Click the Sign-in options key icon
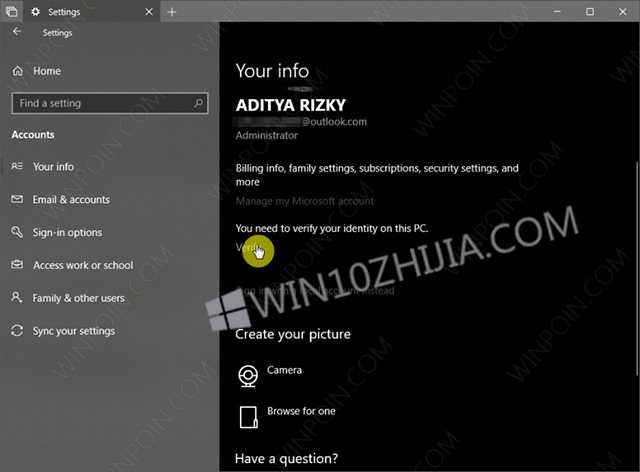 point(17,233)
